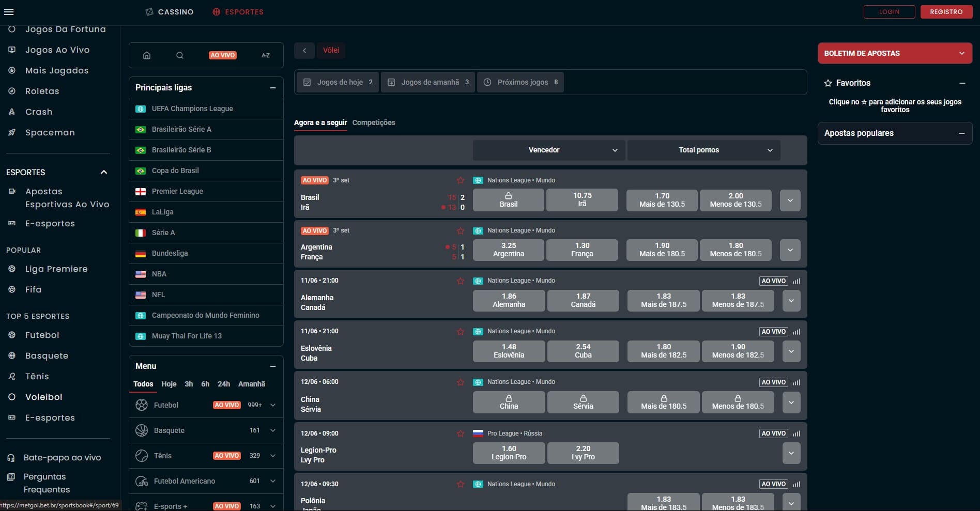The height and width of the screenshot is (511, 980).
Task: Click the Cassino dice icon in header
Action: coord(149,12)
